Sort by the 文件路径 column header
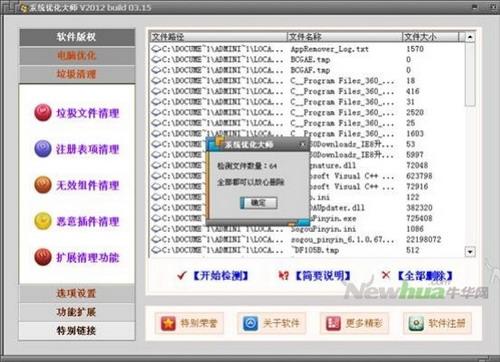Screen dimensions: 500x362 (x=219, y=37)
